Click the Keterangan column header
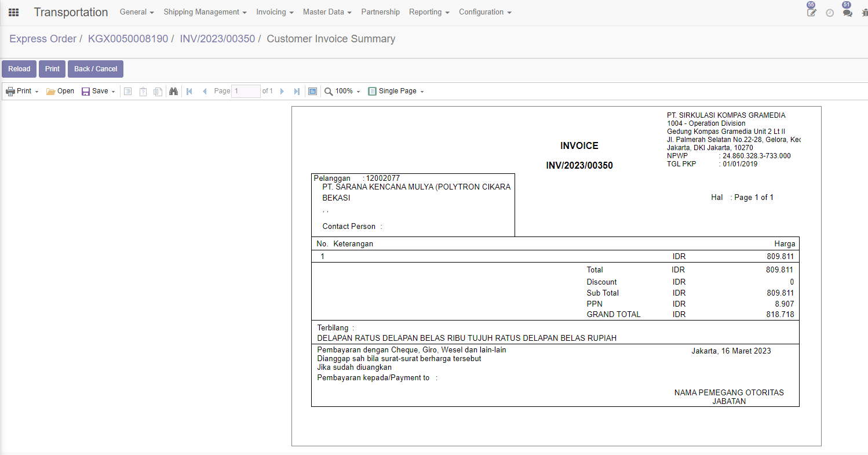This screenshot has width=868, height=455. coord(353,244)
